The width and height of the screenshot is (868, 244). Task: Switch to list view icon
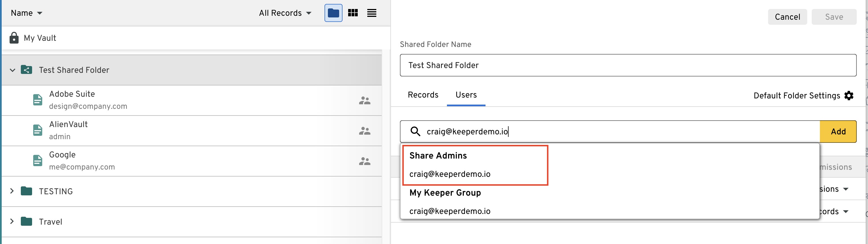pos(371,13)
